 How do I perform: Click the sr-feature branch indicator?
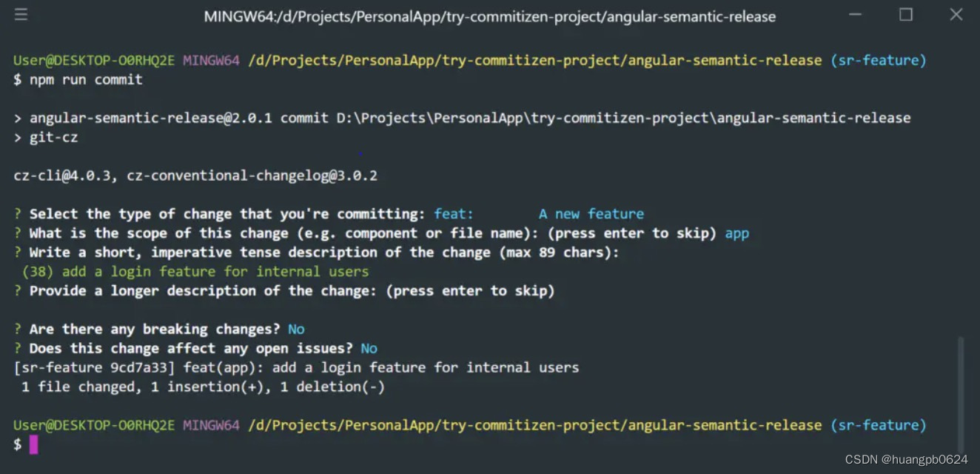[x=879, y=60]
